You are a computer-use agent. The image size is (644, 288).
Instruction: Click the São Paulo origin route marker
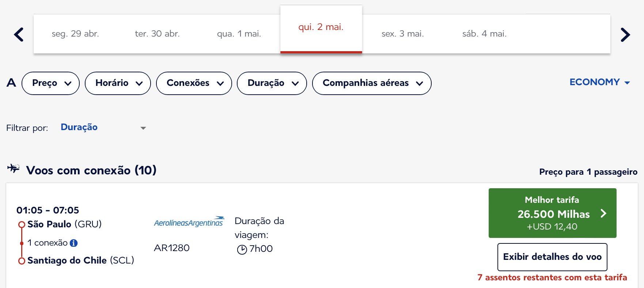[x=22, y=224]
